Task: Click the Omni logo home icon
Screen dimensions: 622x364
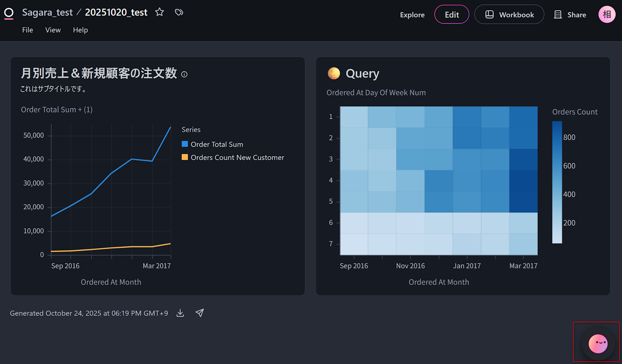Action: coord(9,13)
